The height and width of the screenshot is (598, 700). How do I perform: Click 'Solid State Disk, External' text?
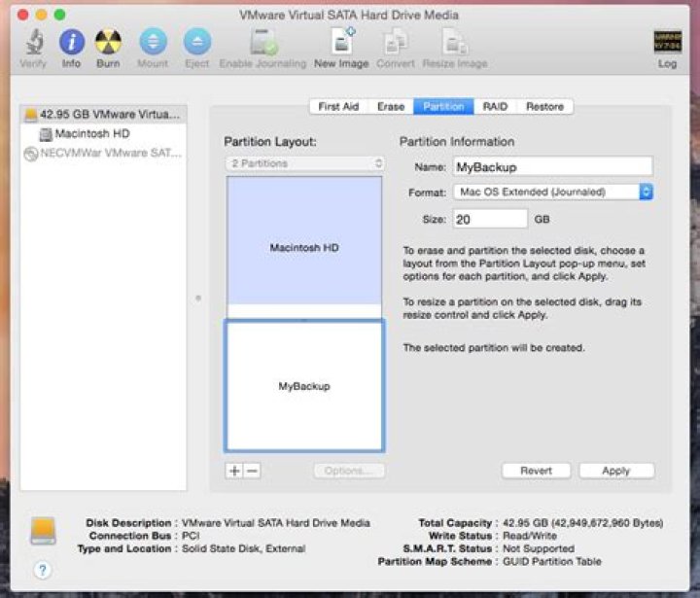(x=244, y=548)
